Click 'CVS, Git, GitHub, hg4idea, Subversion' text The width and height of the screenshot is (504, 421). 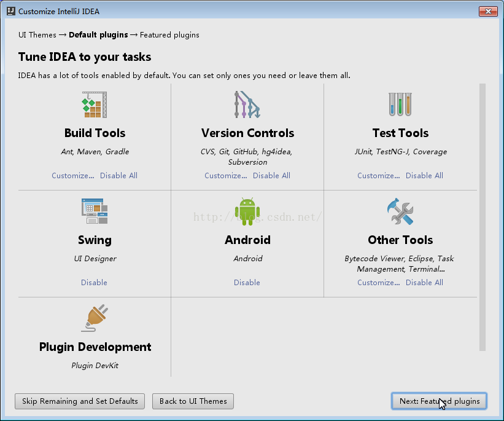(x=247, y=157)
